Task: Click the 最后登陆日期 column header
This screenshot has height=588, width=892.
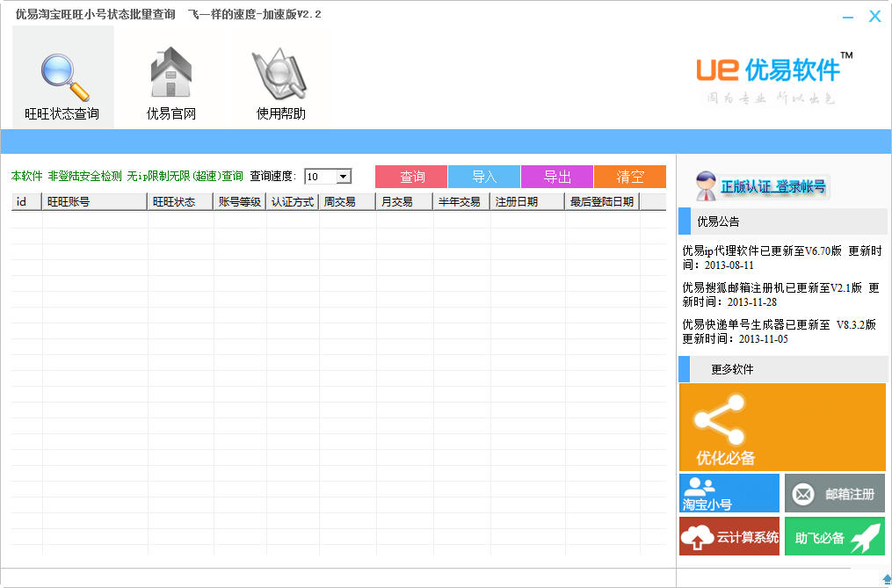Action: (x=603, y=201)
